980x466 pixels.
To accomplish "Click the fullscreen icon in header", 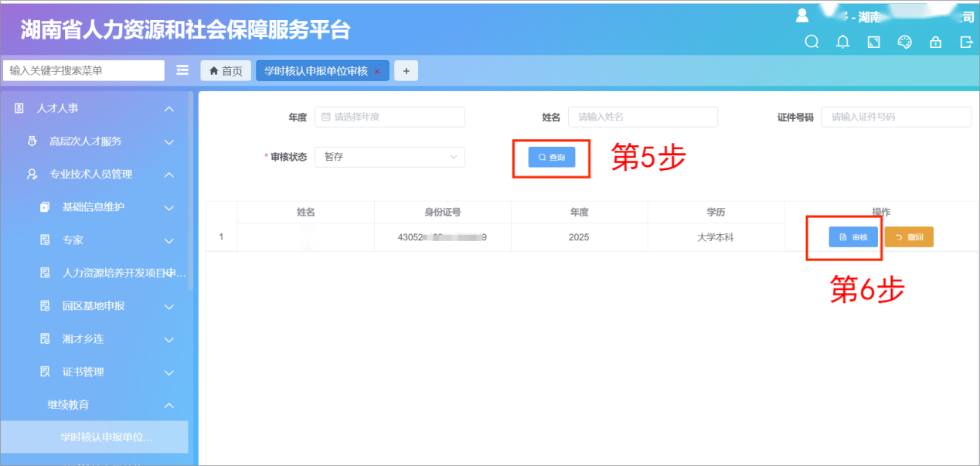I will [873, 43].
